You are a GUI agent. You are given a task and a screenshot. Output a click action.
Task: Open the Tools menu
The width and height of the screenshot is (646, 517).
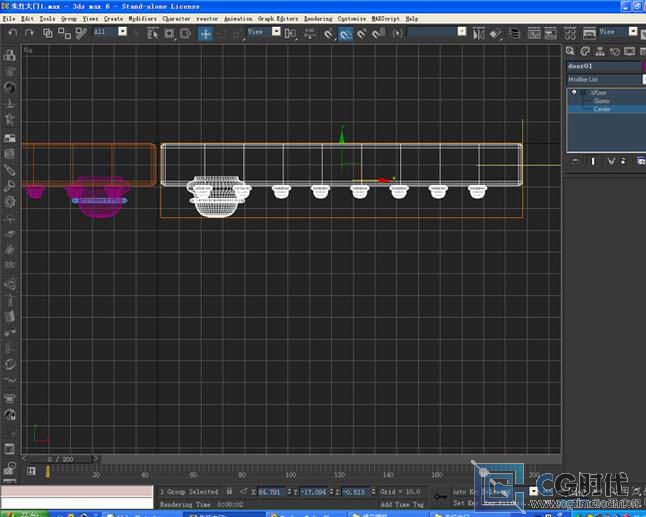tap(47, 19)
